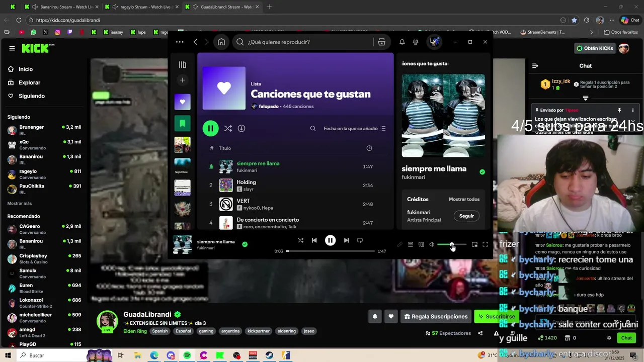Open Kick hamburger menu
The height and width of the screenshot is (362, 644).
[12, 48]
